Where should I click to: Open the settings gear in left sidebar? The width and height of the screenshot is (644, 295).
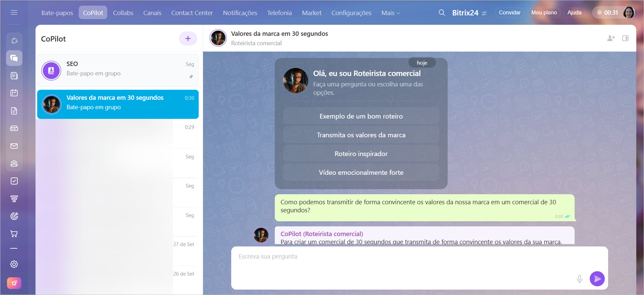coord(14,264)
